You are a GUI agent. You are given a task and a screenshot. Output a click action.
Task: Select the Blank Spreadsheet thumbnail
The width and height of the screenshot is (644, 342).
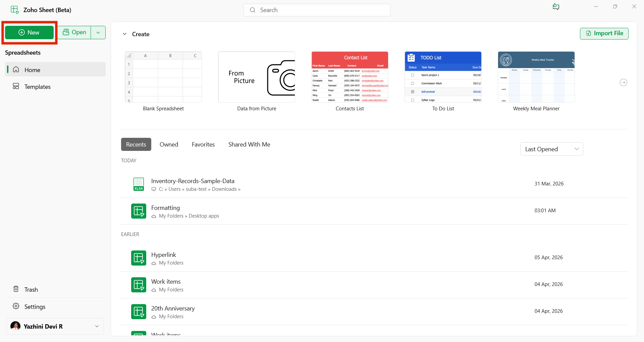coord(163,77)
